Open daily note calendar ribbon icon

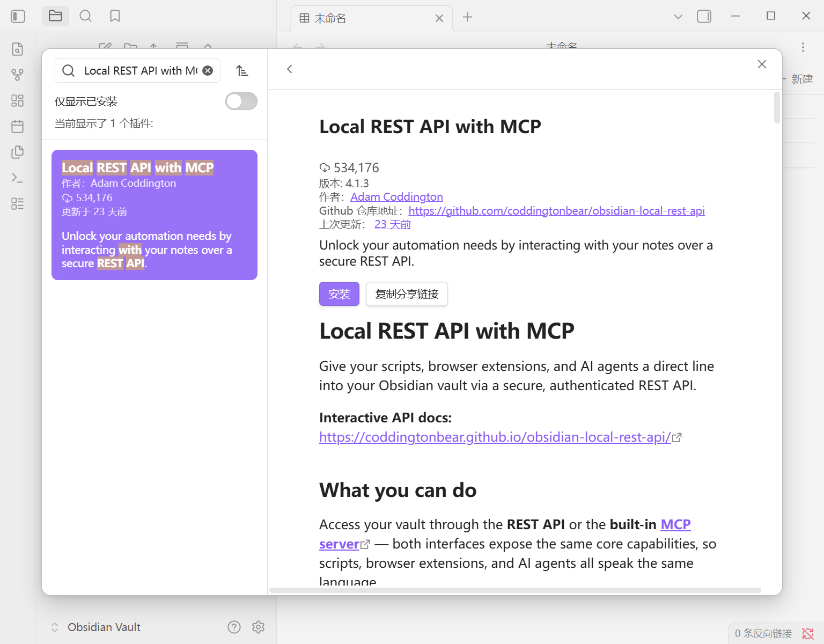click(17, 126)
